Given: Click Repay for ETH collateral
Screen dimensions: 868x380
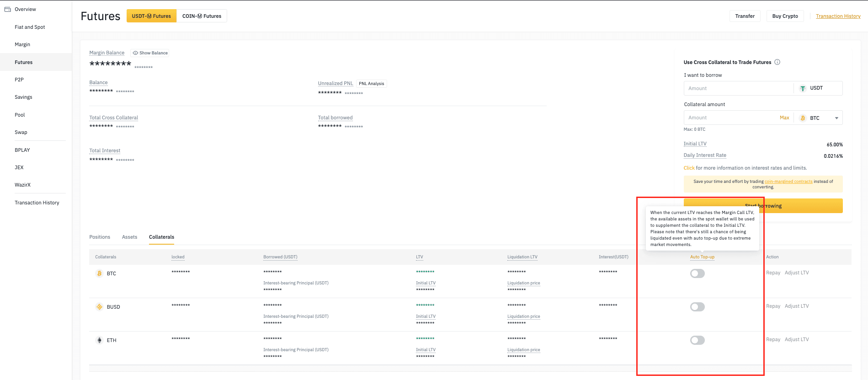Looking at the screenshot, I should [773, 339].
